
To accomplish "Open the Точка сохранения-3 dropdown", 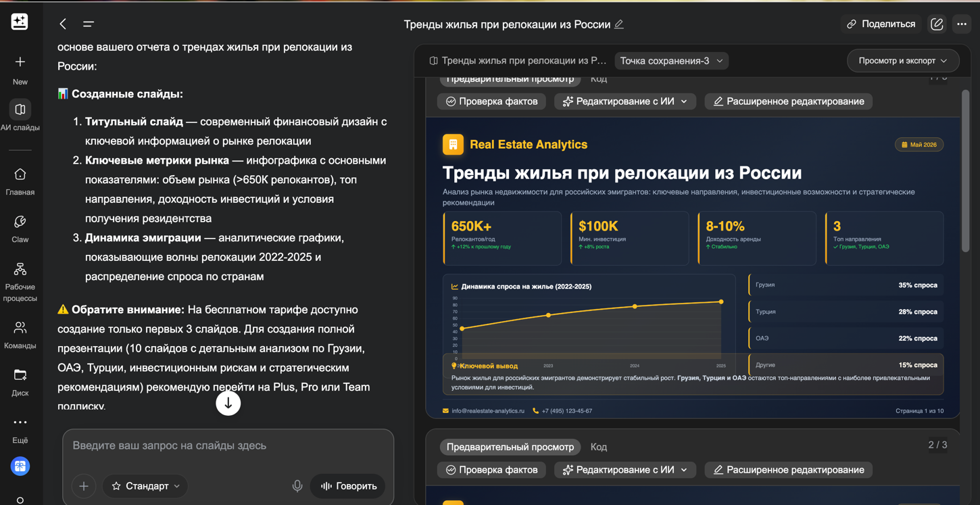I will [x=671, y=61].
